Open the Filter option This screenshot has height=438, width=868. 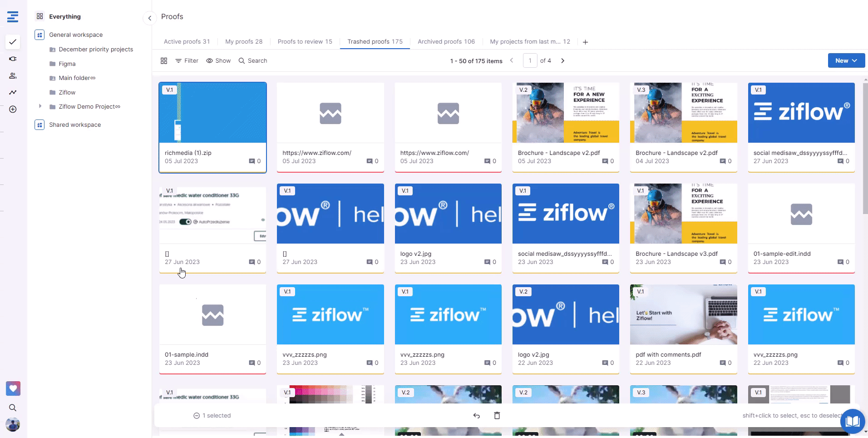(187, 61)
